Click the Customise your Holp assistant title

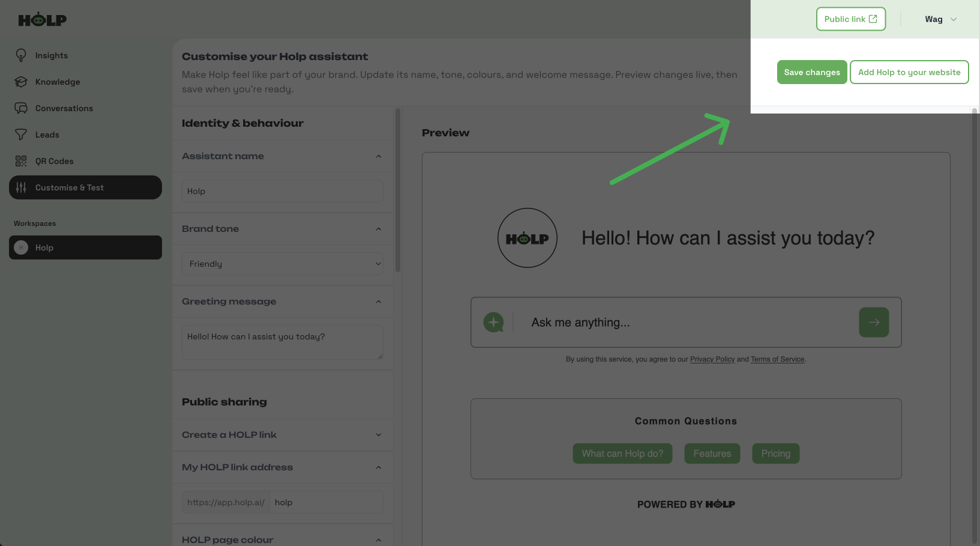(x=275, y=56)
